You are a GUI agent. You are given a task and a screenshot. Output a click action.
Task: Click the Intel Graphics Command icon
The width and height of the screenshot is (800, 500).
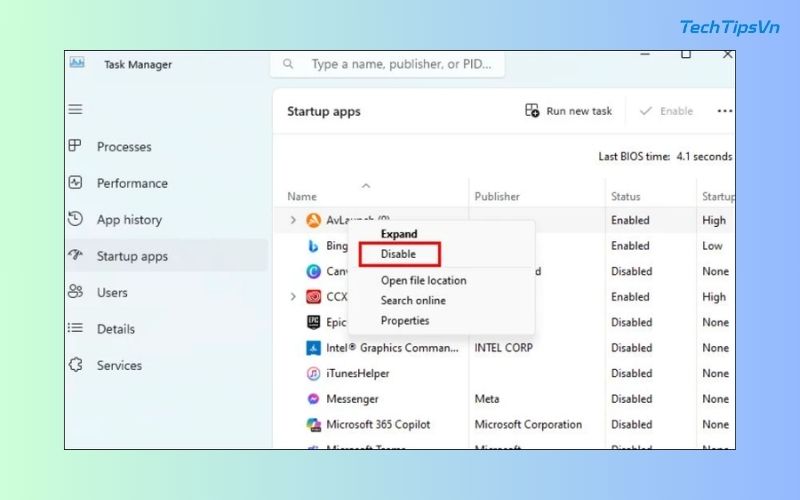(x=313, y=348)
